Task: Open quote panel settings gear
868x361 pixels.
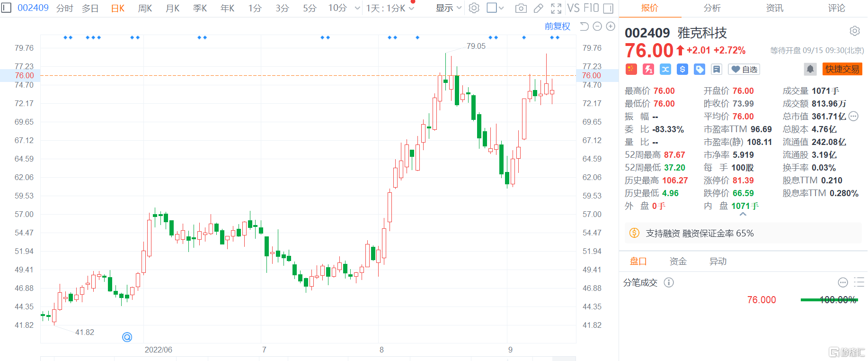Action: pos(854,31)
